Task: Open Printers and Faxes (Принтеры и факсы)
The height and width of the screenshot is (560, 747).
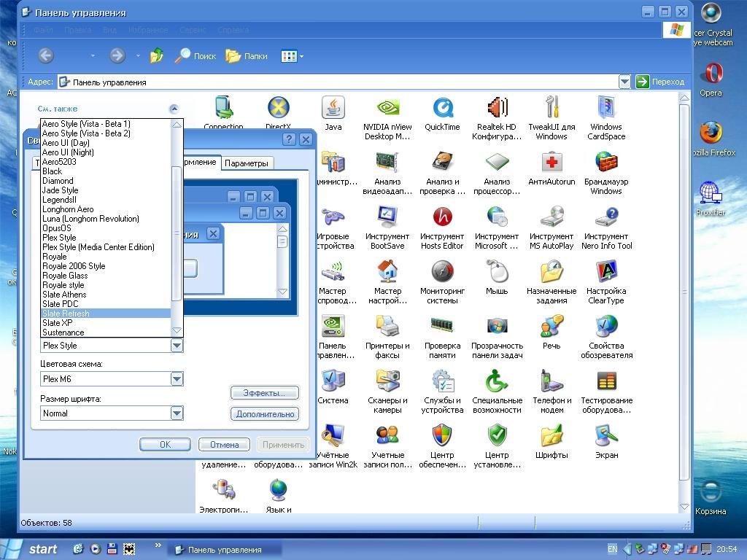Action: click(x=387, y=327)
